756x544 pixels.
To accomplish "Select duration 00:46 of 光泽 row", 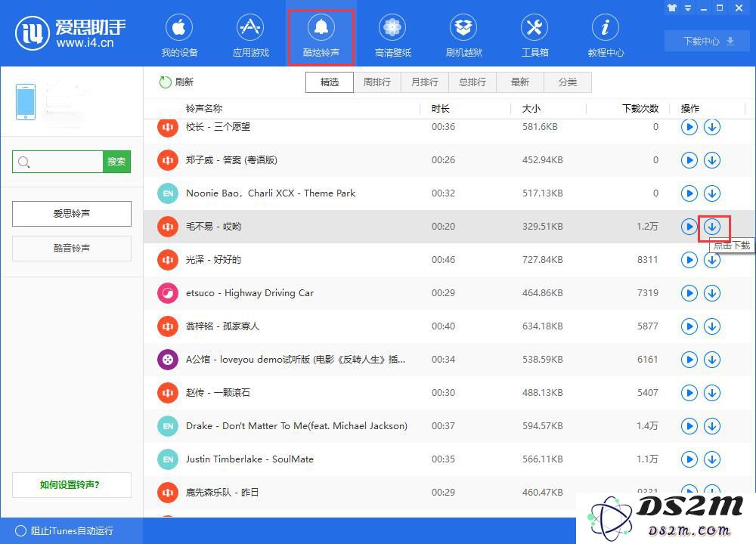I will click(443, 260).
